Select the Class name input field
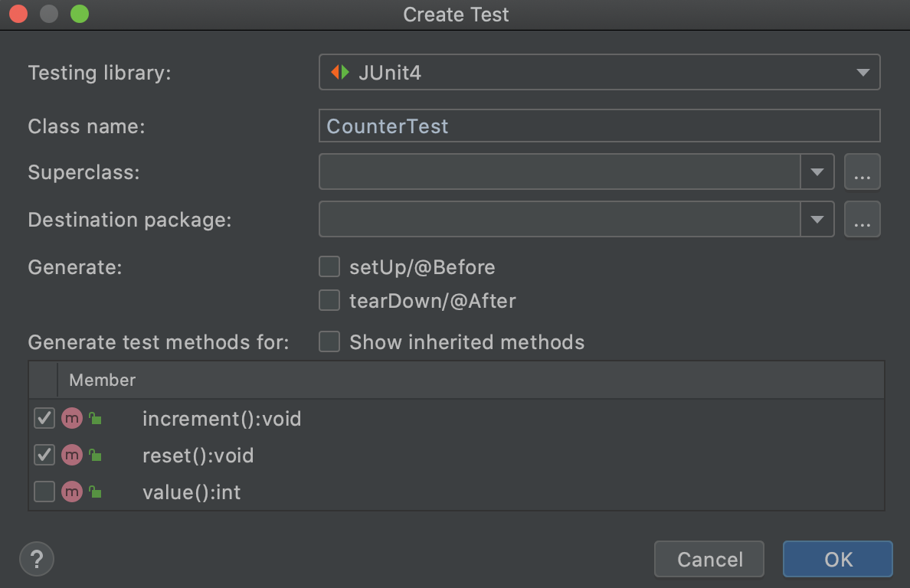The height and width of the screenshot is (588, 910). pos(597,126)
